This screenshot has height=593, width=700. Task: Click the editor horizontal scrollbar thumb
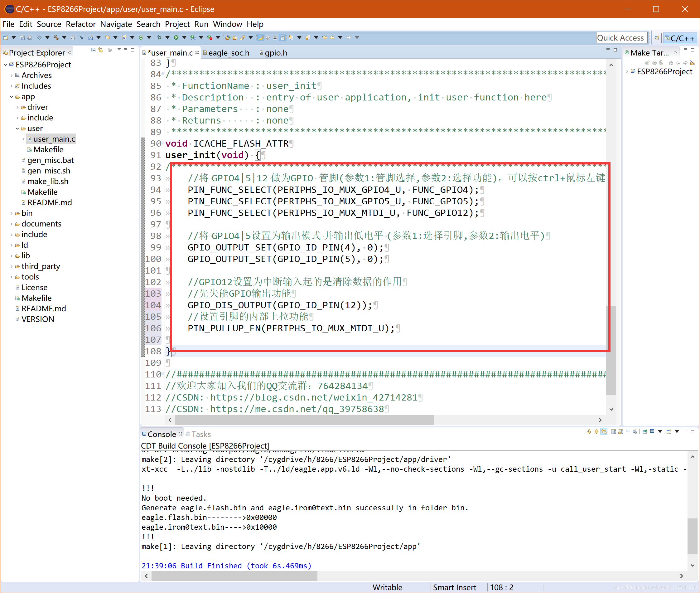304,420
